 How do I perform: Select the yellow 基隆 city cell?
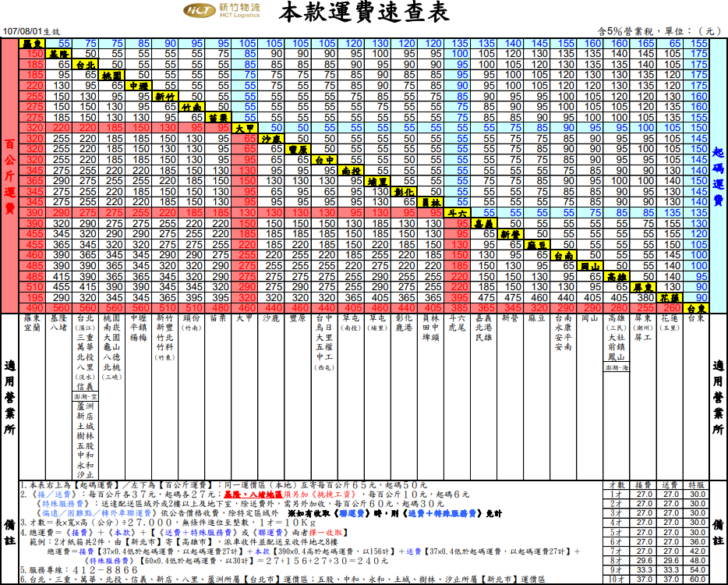(x=59, y=54)
